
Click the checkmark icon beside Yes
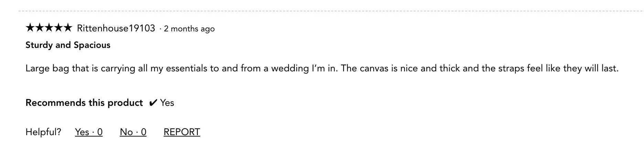(x=153, y=103)
